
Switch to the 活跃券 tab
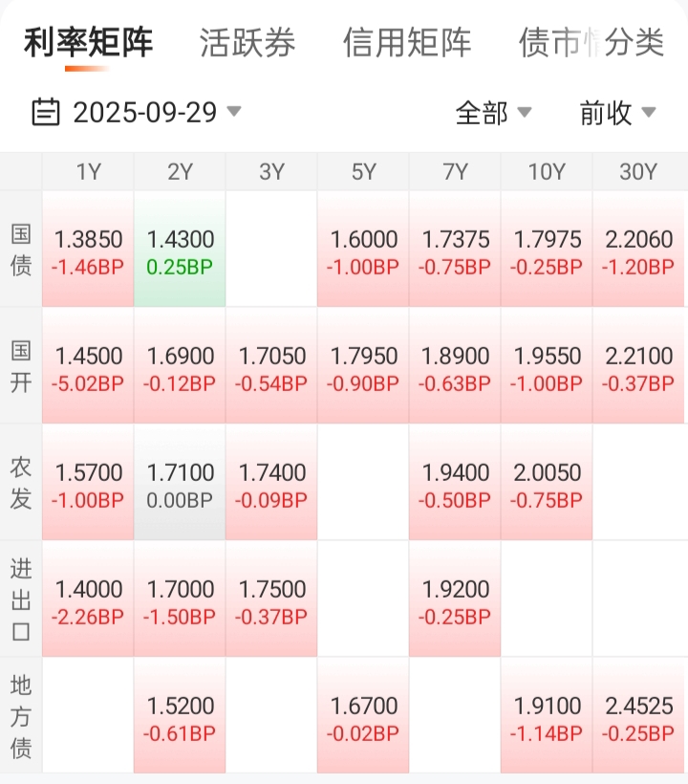coord(247,42)
